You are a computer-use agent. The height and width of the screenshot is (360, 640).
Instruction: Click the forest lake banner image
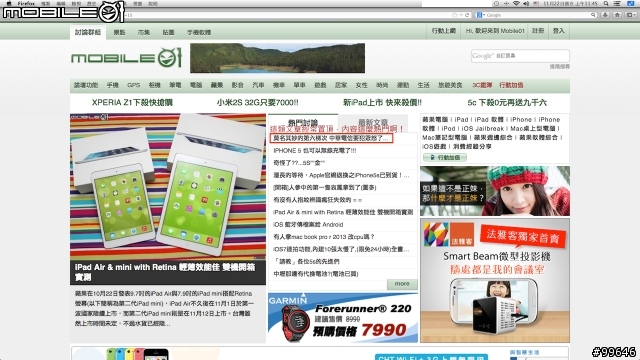[278, 58]
